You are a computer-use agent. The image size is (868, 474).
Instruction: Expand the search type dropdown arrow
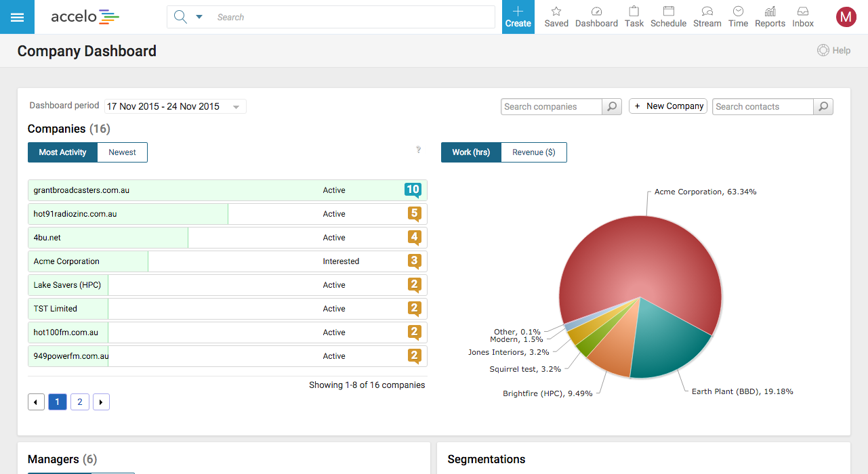(x=199, y=17)
